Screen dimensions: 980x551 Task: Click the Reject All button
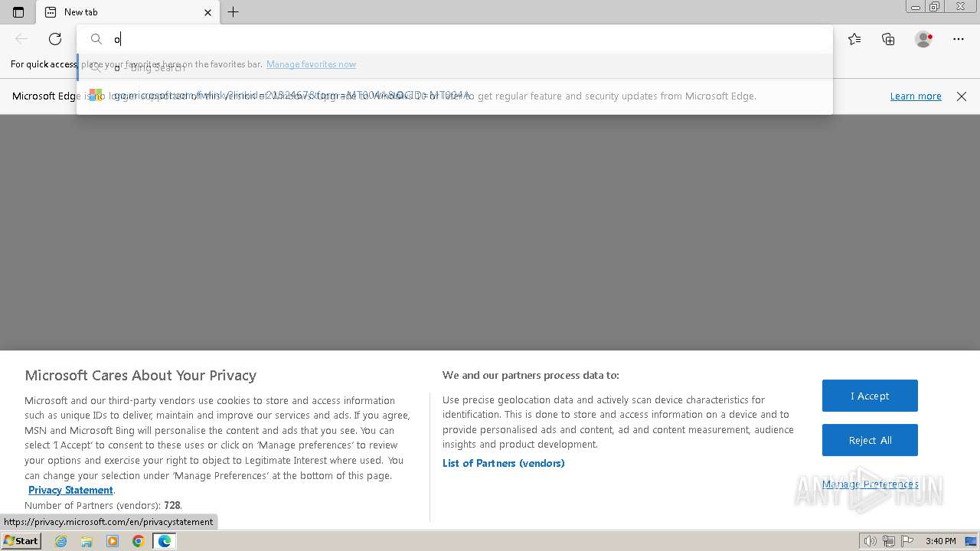[870, 440]
